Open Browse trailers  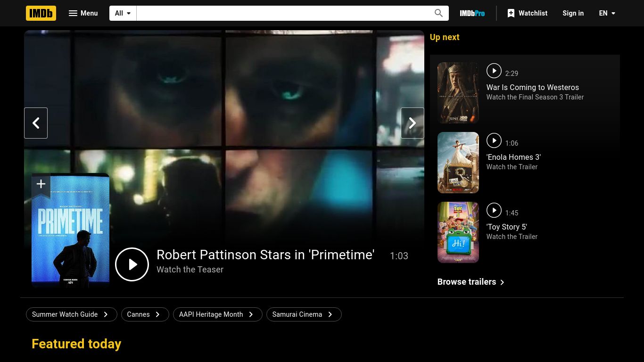[471, 282]
